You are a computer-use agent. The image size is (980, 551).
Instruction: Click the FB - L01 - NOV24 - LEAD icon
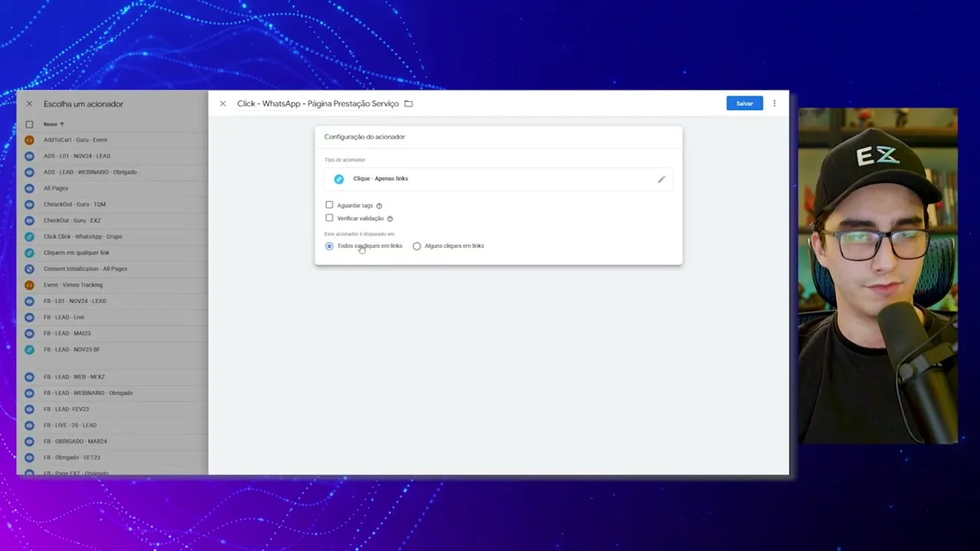[29, 301]
